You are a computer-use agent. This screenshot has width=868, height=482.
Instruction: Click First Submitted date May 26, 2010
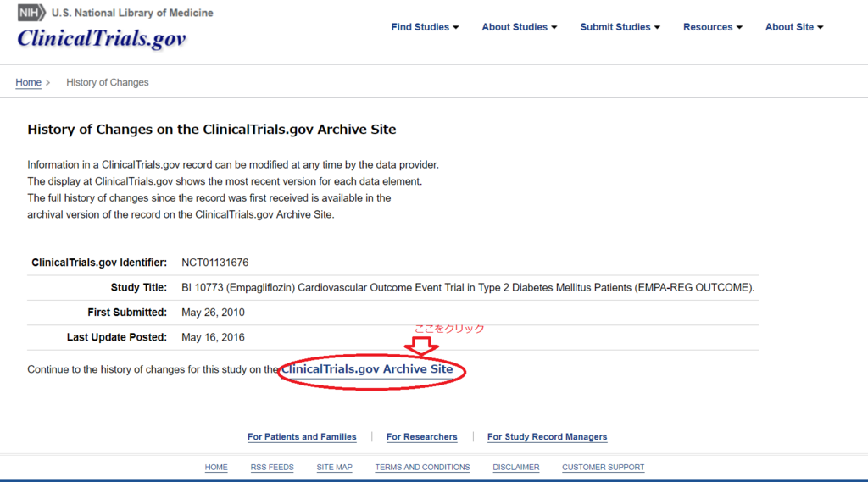tap(213, 313)
